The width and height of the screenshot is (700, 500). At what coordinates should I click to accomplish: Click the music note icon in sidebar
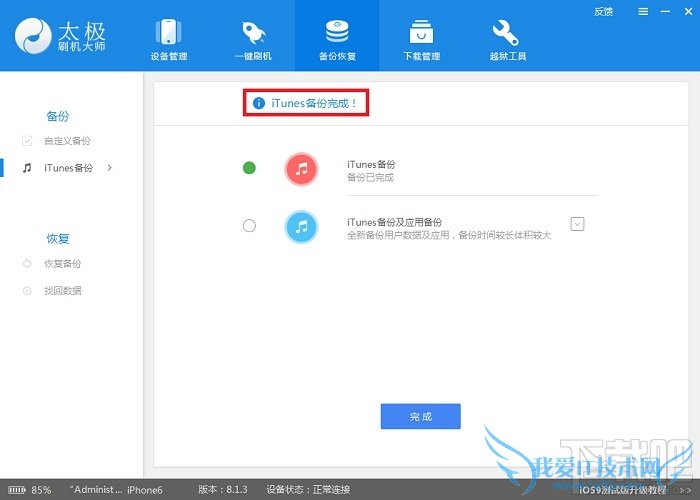[x=27, y=168]
